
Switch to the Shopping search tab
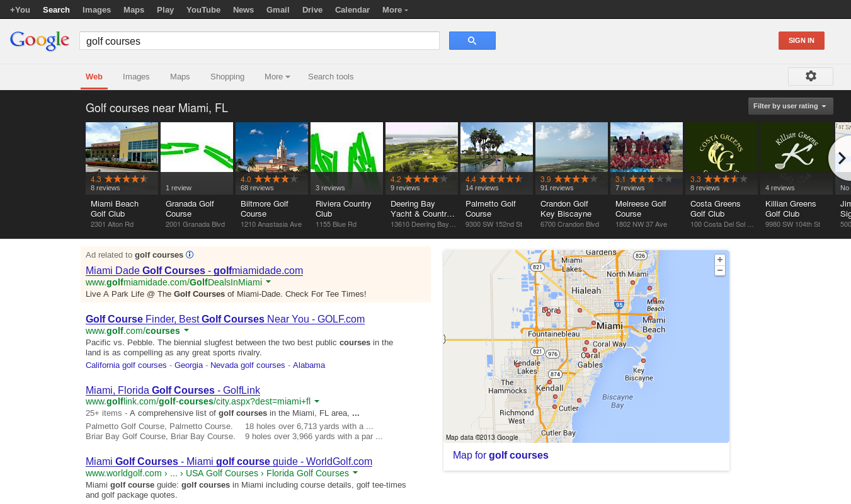pyautogui.click(x=227, y=77)
